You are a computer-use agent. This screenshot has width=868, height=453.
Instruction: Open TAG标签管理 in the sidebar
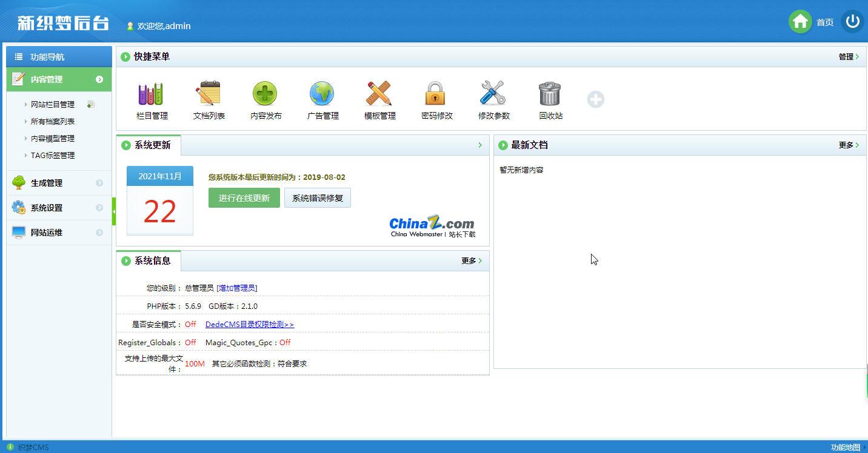(x=53, y=155)
